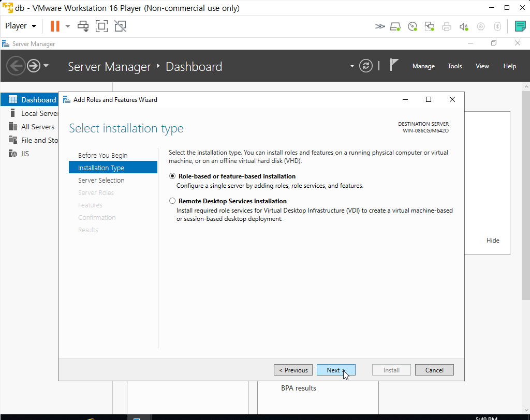Select IIS in the sidebar

(x=30, y=154)
